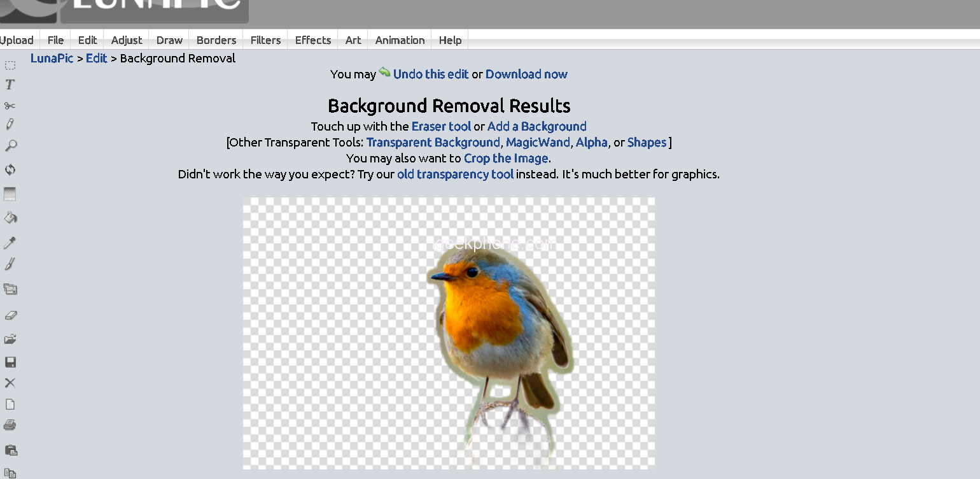
Task: Click the printer icon
Action: (x=10, y=425)
